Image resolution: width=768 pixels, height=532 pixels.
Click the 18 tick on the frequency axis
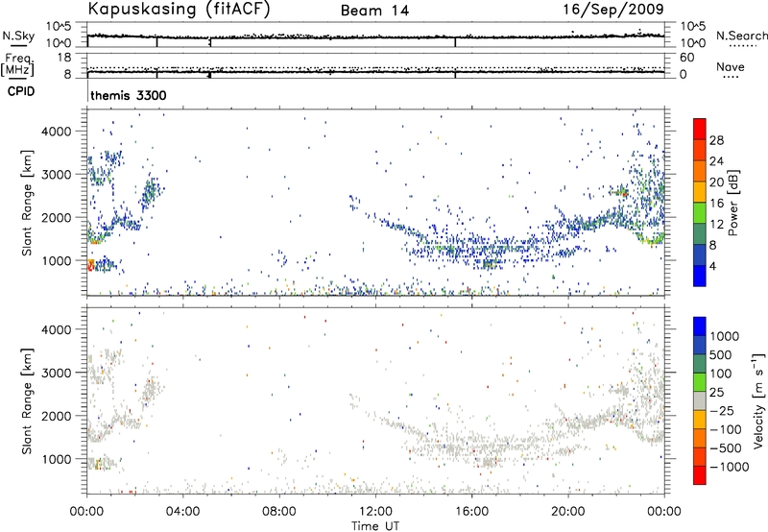pyautogui.click(x=64, y=58)
